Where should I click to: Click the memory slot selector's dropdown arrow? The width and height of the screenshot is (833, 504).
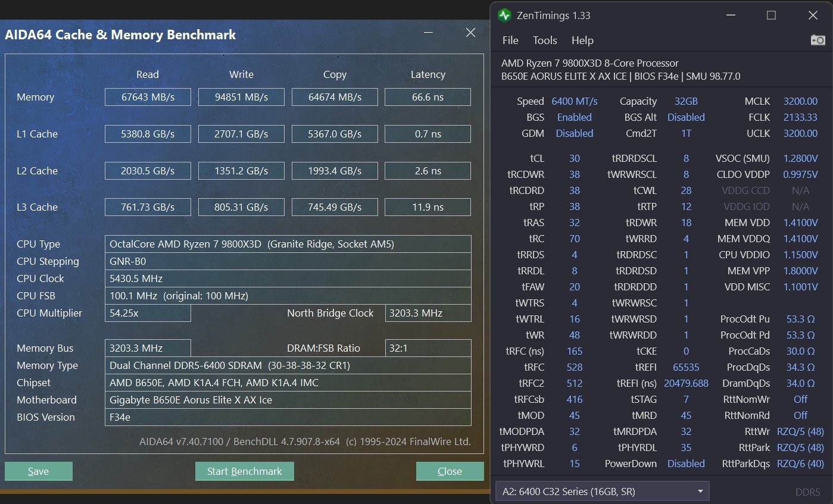699,491
